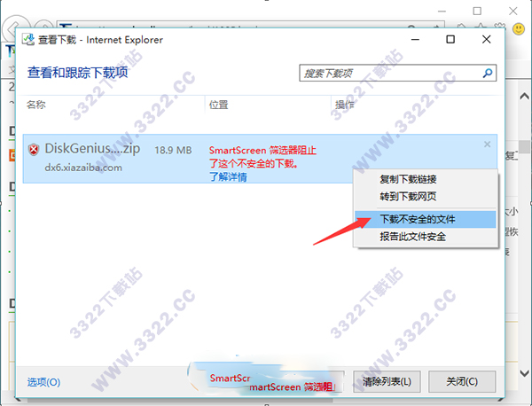
Task: Click the dx6.xiazaiba.com source text
Action: click(x=83, y=168)
